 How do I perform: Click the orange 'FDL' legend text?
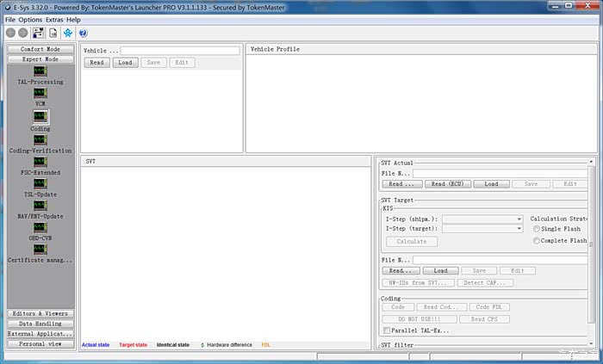click(265, 345)
